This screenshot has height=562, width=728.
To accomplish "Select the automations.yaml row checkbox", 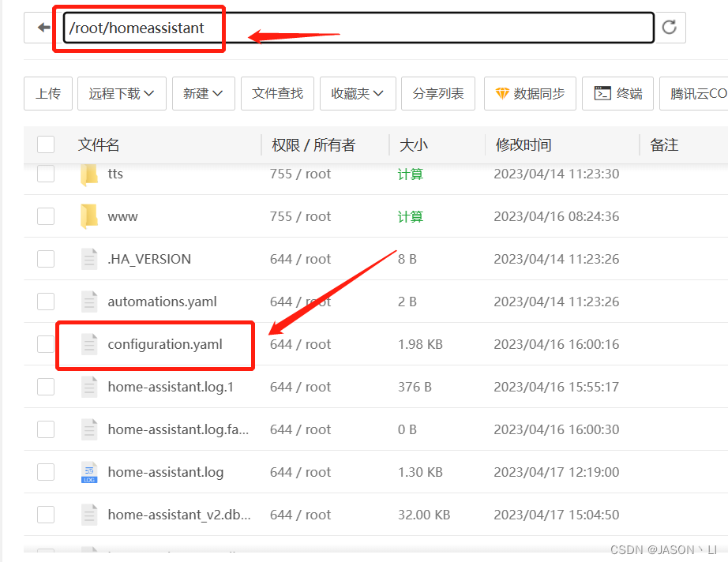I will coord(46,302).
